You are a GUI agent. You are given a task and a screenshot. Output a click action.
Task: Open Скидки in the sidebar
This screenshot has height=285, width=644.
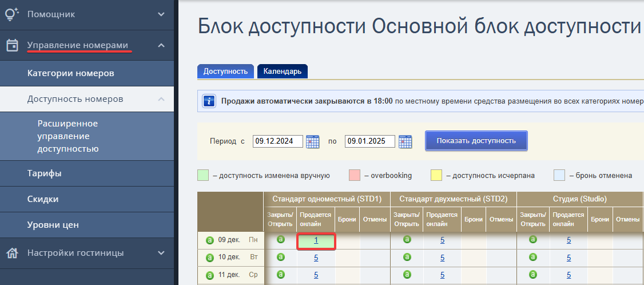click(87, 200)
